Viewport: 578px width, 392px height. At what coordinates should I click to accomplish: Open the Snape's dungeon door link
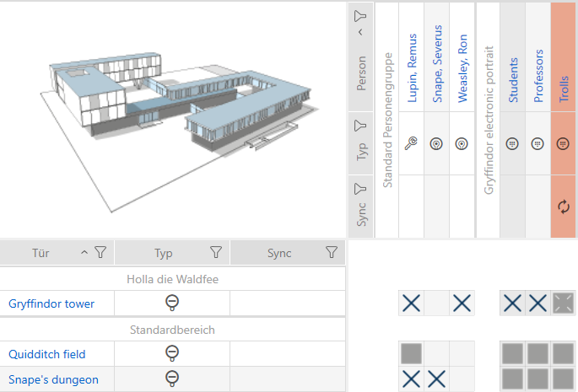tap(53, 379)
